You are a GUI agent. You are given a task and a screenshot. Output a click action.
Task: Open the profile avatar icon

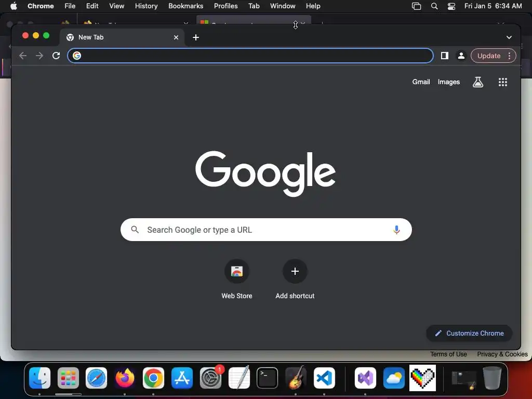[x=461, y=56]
